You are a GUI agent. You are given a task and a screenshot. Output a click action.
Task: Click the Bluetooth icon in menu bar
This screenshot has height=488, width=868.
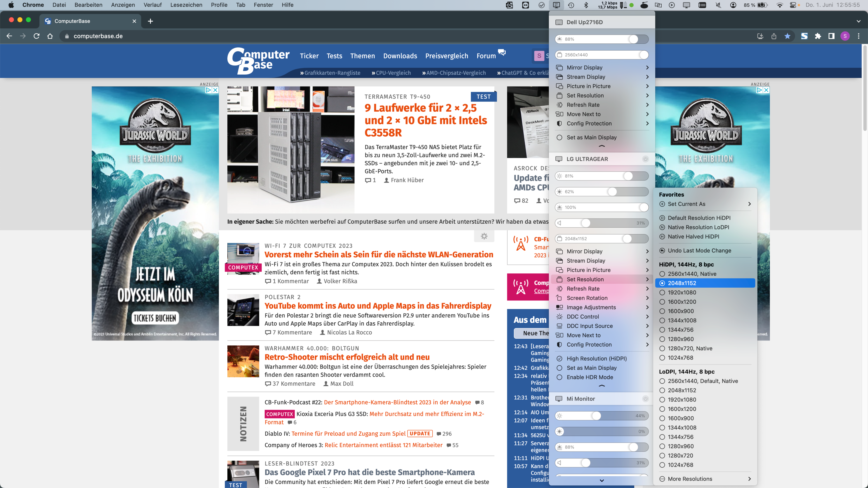pyautogui.click(x=586, y=5)
